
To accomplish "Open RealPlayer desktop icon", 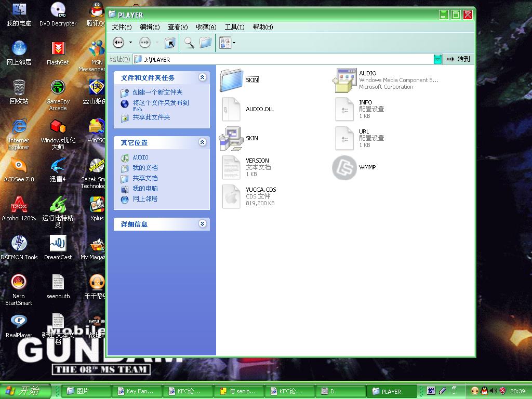I will pyautogui.click(x=19, y=326).
